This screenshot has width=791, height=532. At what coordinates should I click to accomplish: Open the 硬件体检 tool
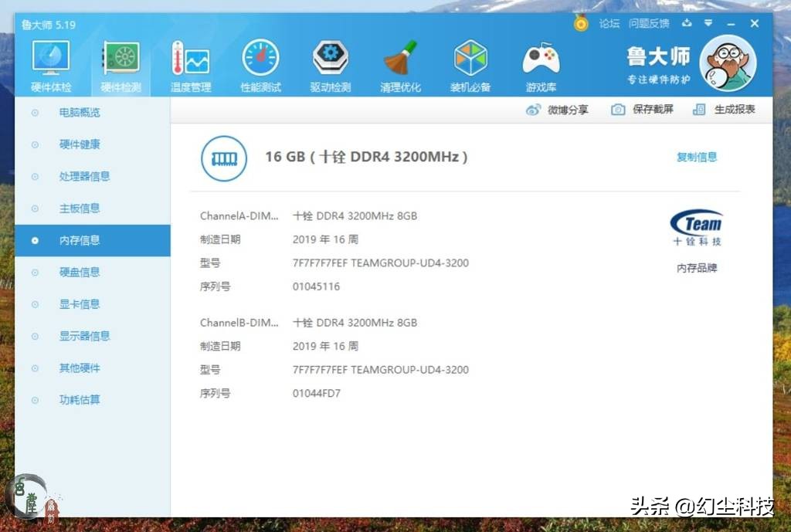pos(50,62)
